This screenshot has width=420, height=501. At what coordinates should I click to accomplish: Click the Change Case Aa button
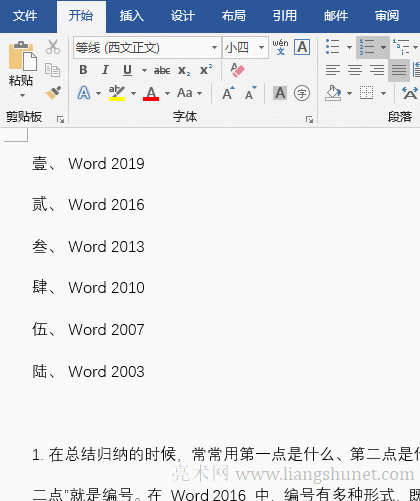pos(185,93)
